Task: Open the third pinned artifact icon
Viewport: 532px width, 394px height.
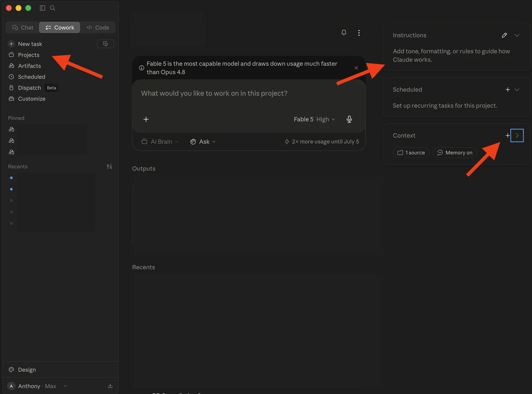Action: pos(11,152)
